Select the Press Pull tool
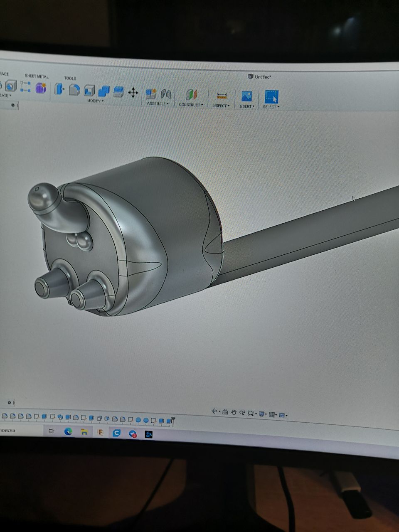399x532 pixels. [59, 89]
